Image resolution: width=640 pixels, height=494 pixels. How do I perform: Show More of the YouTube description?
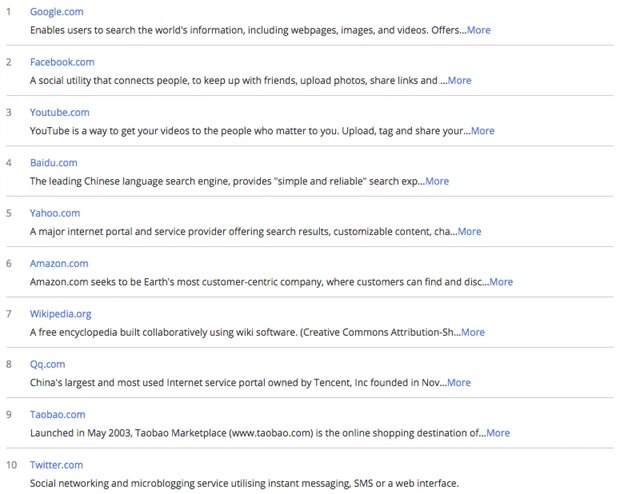pos(482,131)
